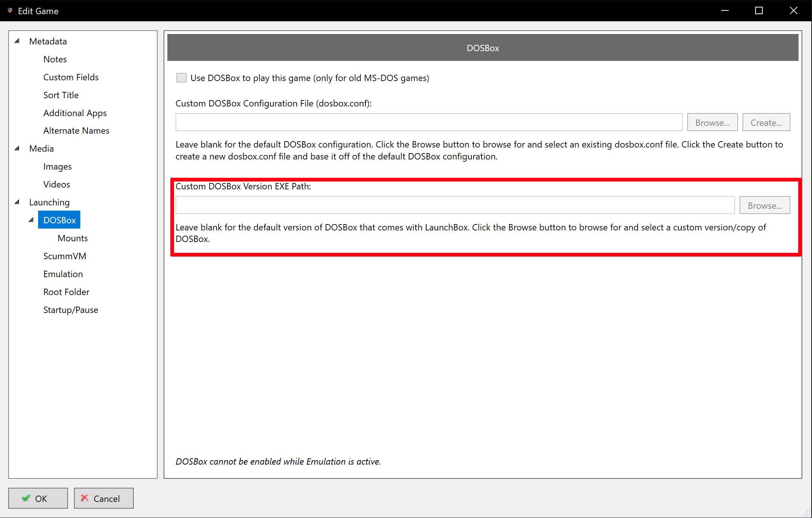Click the Cancel button
The image size is (812, 518).
click(103, 498)
